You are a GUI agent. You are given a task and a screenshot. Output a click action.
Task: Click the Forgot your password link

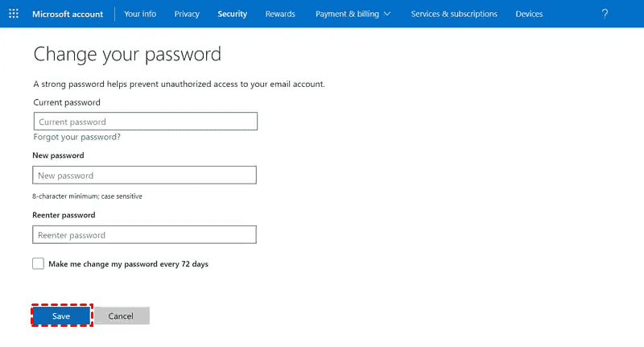tap(77, 137)
